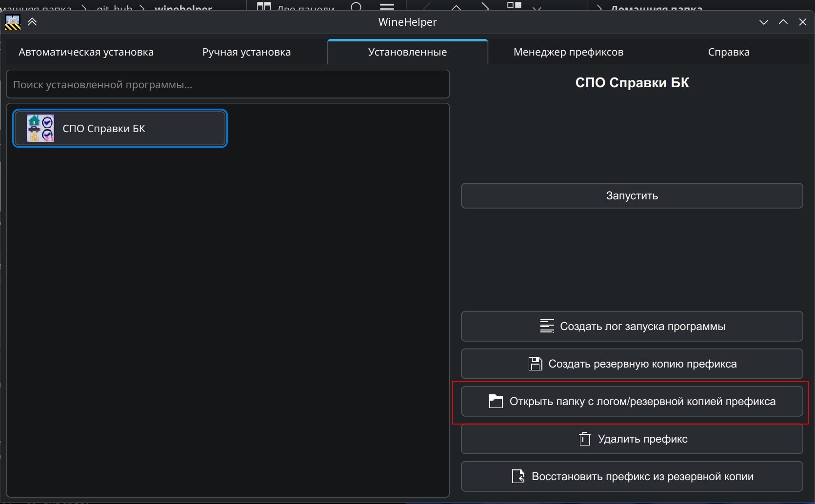
Task: Click the restore-file icon for prefix recovery
Action: click(518, 476)
